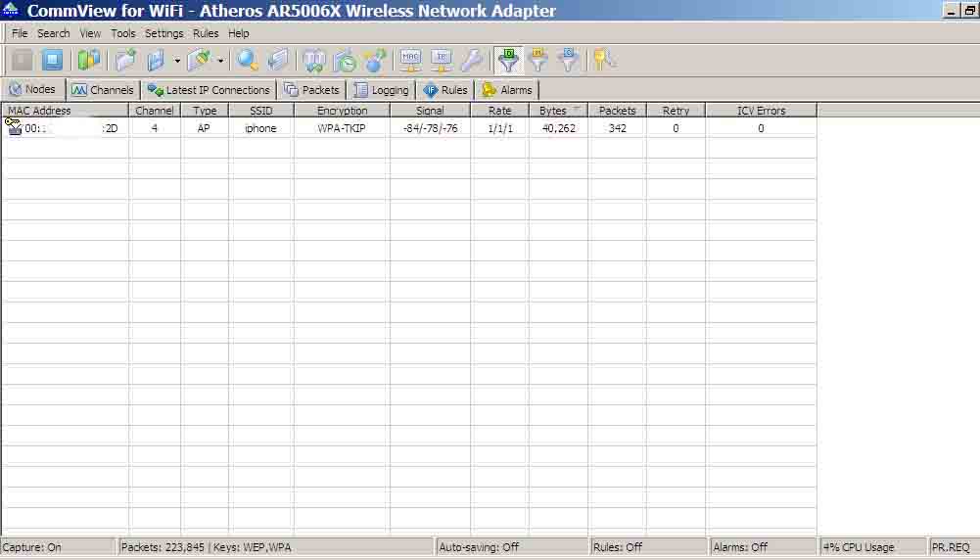Viewport: 980px width, 560px height.
Task: Click 'Rules: Off' status bar entry
Action: [618, 547]
